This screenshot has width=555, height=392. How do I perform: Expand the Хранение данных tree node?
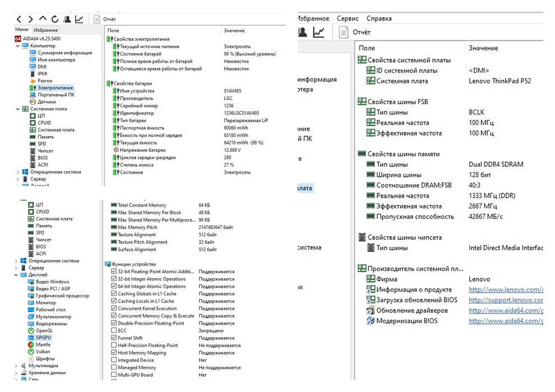(x=16, y=373)
